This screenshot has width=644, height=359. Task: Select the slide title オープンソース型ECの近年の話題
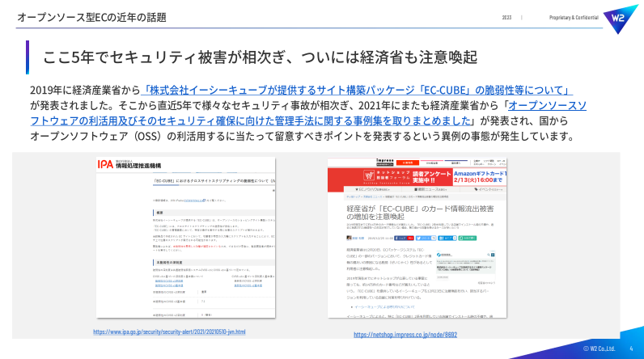click(91, 17)
